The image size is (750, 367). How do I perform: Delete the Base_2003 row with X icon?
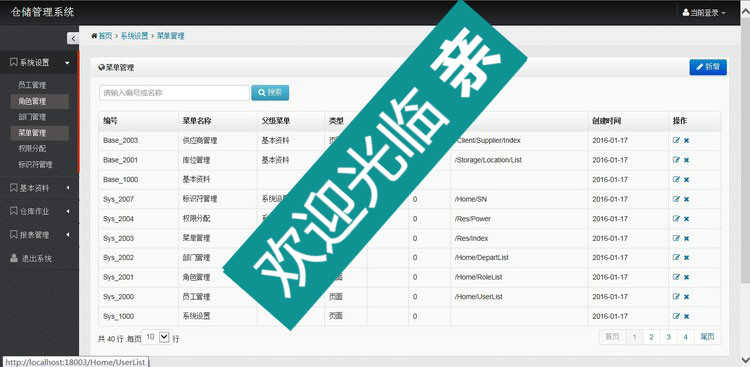(686, 141)
